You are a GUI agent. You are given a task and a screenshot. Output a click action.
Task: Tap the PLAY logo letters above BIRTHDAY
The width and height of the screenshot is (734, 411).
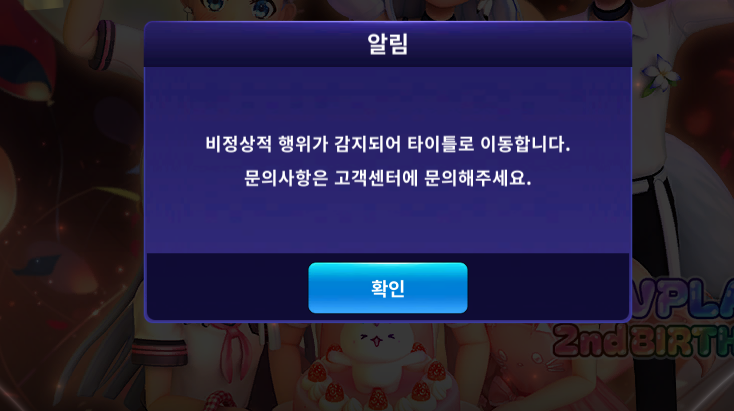pyautogui.click(x=683, y=300)
